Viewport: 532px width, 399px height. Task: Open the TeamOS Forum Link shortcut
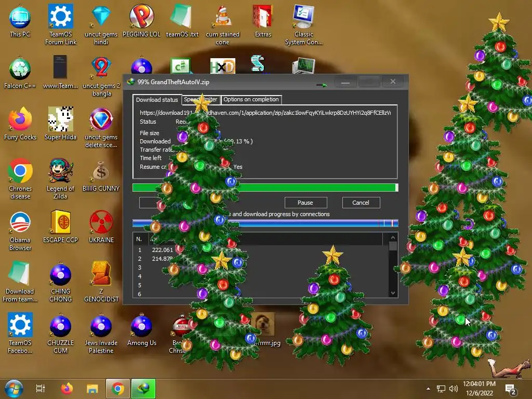(61, 24)
